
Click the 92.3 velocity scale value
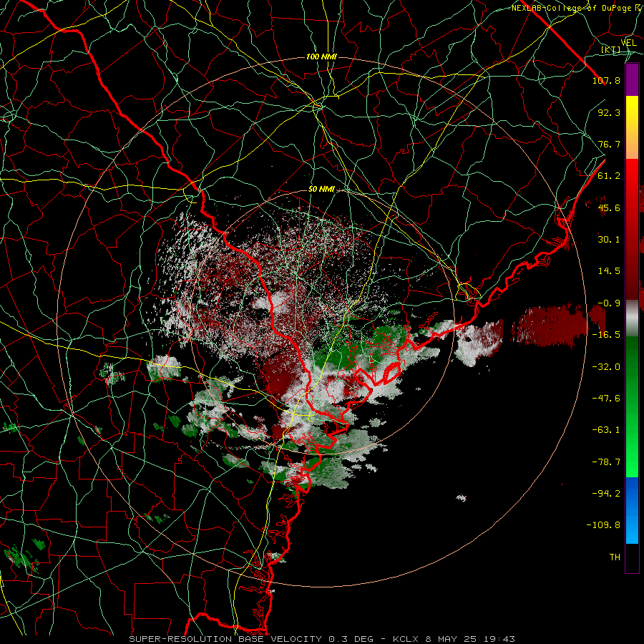coord(609,112)
